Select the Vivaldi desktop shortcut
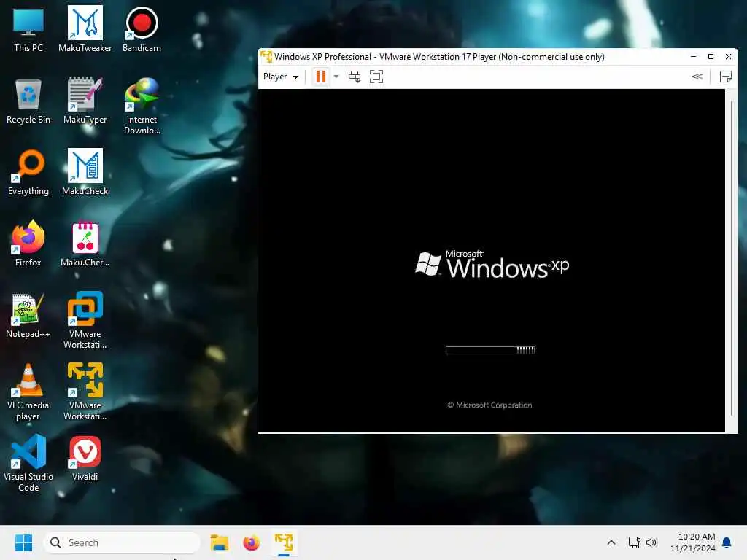This screenshot has width=747, height=560. point(85,458)
